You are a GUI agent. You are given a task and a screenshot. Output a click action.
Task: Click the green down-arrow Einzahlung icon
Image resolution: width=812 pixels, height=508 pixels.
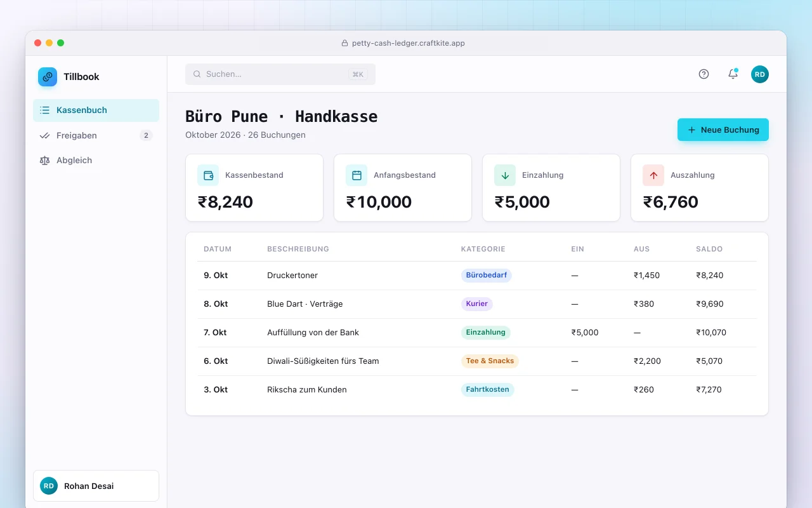coord(505,175)
